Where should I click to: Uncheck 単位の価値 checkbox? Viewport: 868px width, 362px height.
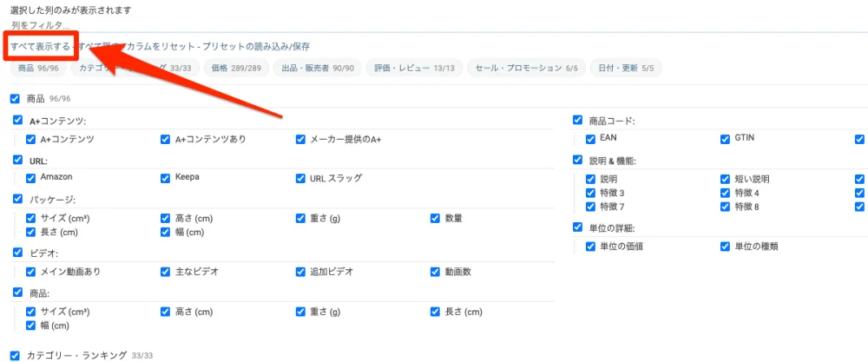590,247
